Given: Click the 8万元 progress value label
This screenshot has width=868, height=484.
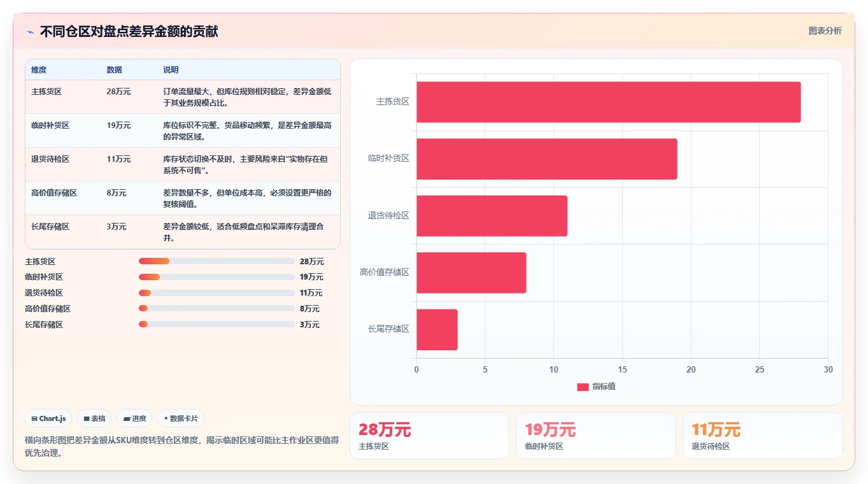Looking at the screenshot, I should (309, 309).
